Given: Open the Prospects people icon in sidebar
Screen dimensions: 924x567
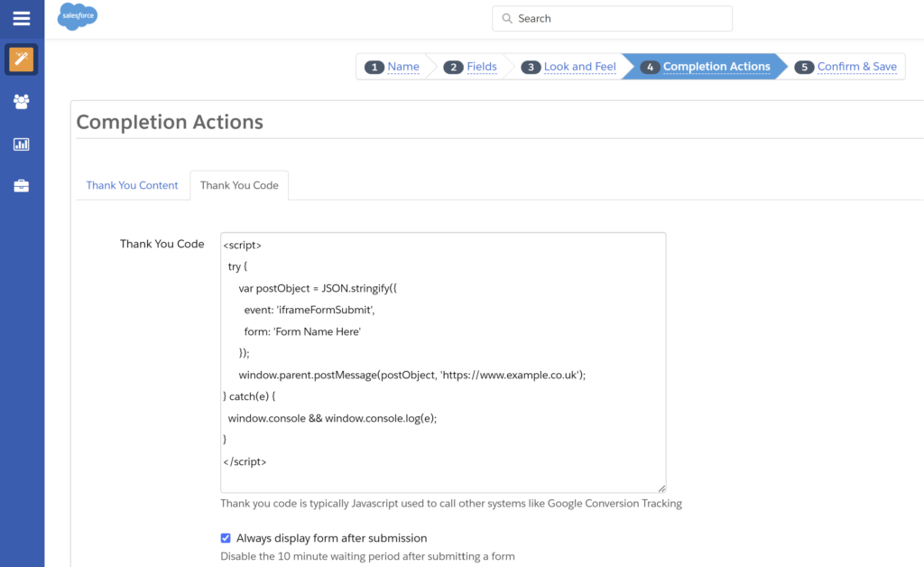Looking at the screenshot, I should tap(22, 101).
